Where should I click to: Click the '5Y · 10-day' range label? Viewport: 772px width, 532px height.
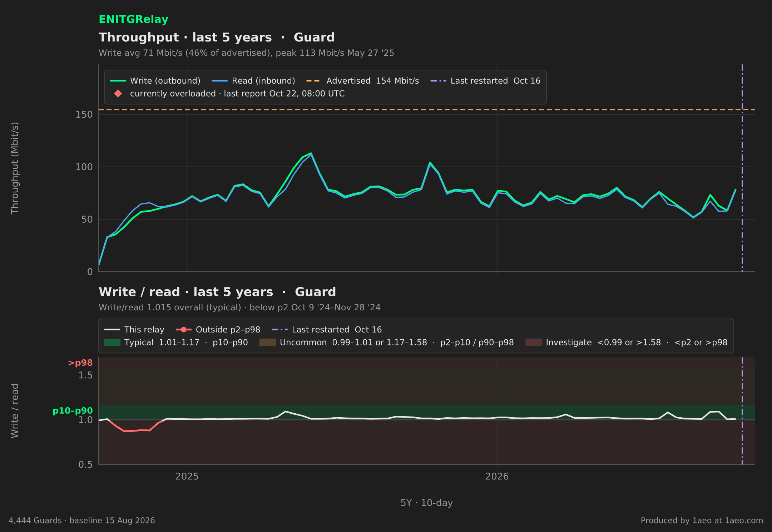(427, 503)
